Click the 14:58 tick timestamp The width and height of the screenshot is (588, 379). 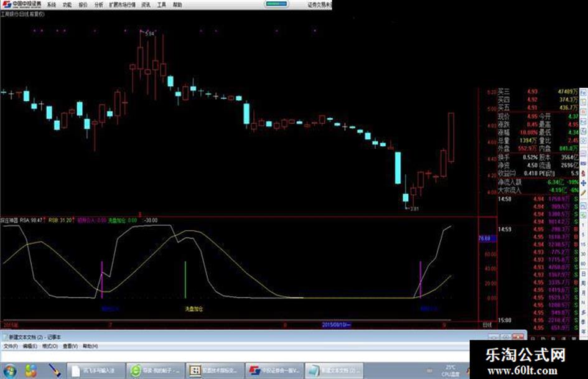505,199
